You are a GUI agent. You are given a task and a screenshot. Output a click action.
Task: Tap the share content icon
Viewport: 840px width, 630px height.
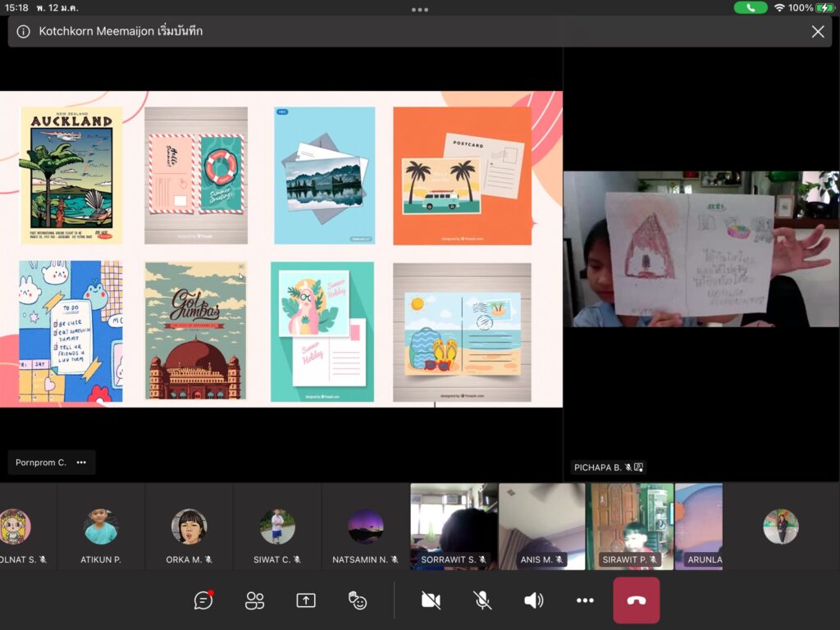[306, 600]
